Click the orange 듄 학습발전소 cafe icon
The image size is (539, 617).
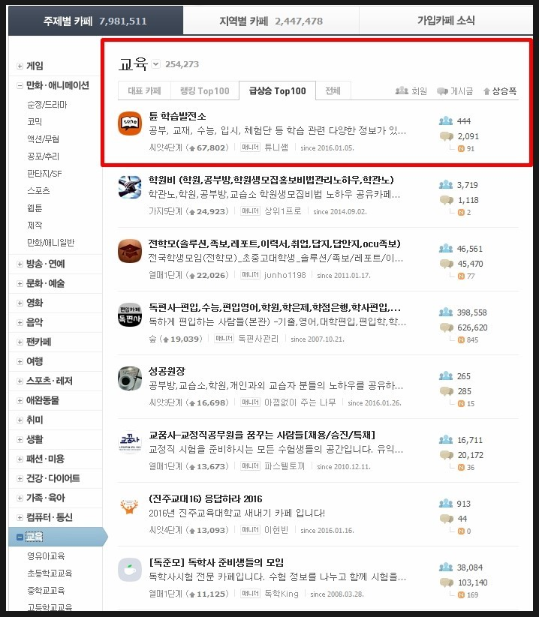130,124
